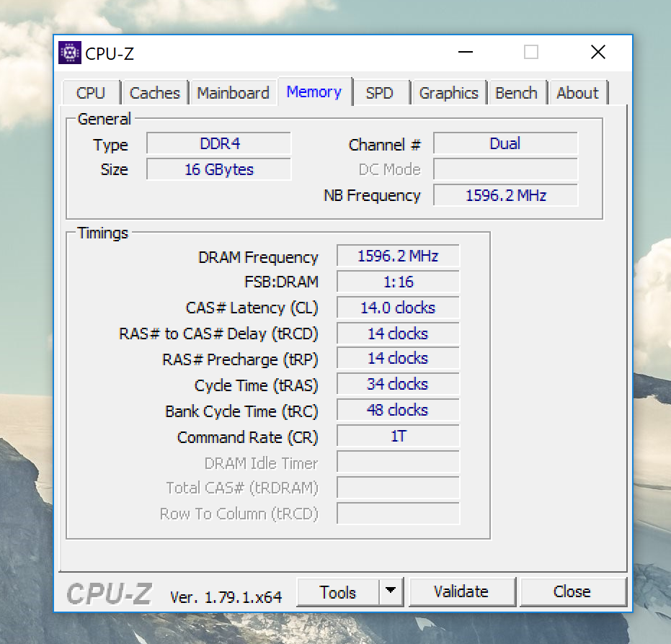Click the DRAM Frequency 1596.2 MHz value
Viewport: 671px width, 644px height.
click(x=398, y=256)
